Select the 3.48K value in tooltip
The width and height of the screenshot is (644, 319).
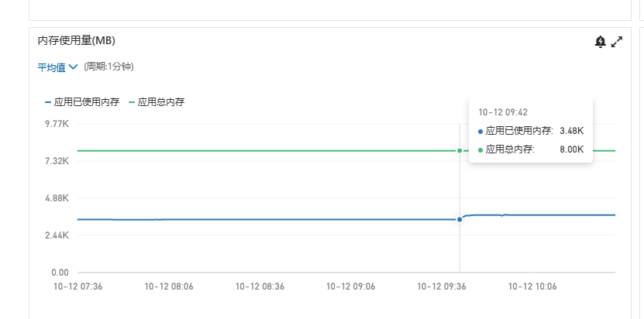[x=571, y=132]
